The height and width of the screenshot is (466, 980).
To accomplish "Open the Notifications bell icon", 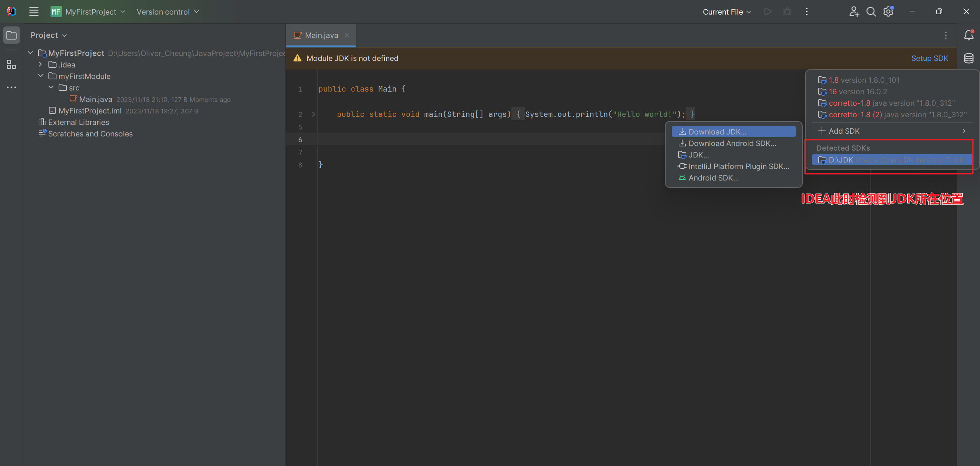I will point(969,35).
